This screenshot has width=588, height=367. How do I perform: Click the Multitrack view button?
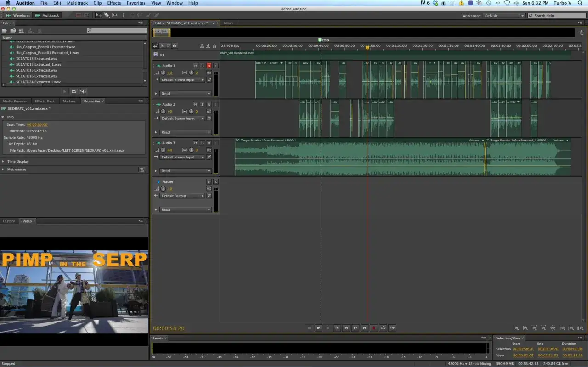(x=47, y=15)
